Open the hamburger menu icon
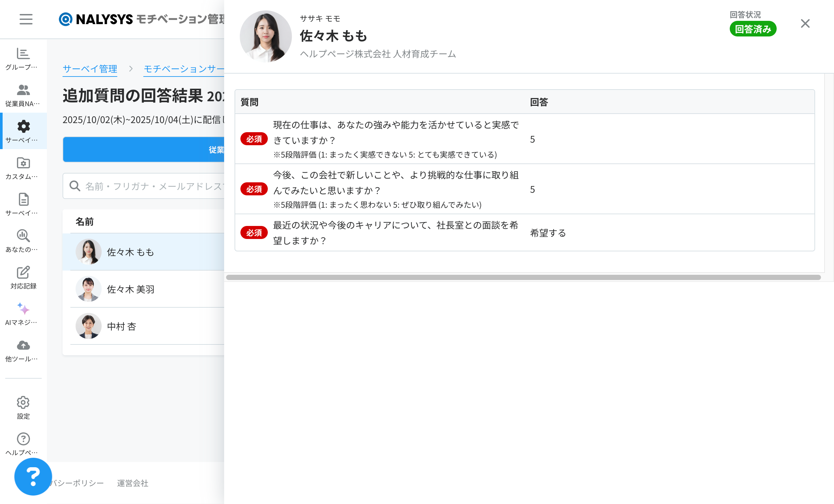Screen dimensions: 834x504 coord(26,19)
